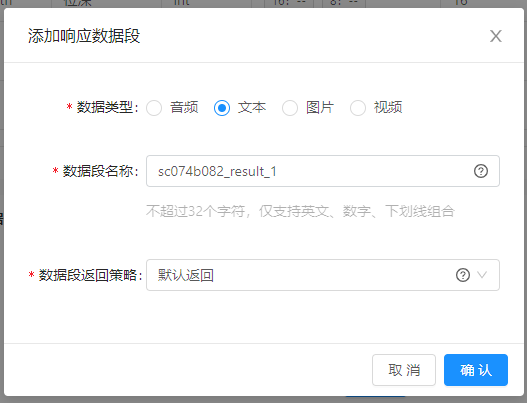Click the 音频 option label text
The height and width of the screenshot is (403, 527).
point(184,108)
